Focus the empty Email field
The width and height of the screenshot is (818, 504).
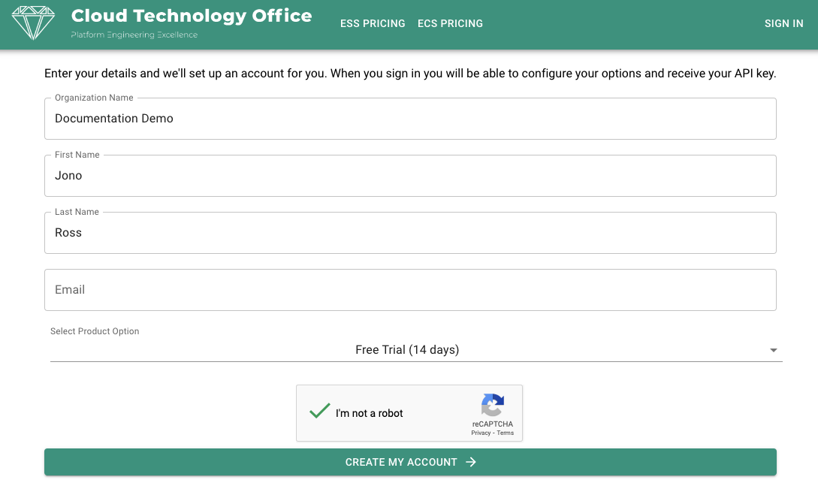click(410, 290)
